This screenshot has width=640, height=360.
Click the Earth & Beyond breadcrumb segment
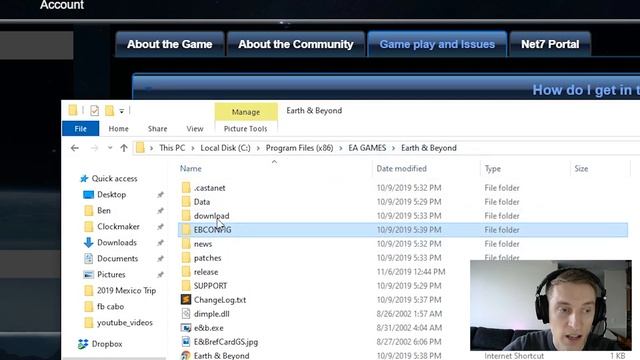(429, 148)
